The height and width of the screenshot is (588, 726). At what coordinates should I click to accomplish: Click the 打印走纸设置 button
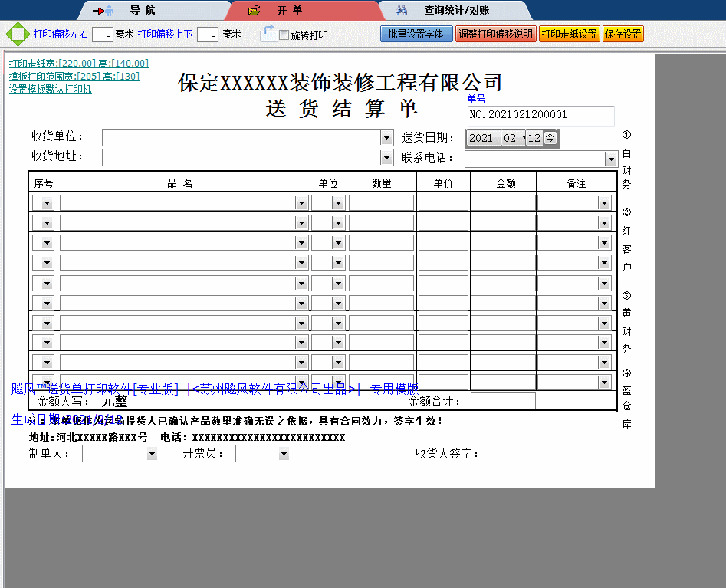pyautogui.click(x=569, y=34)
